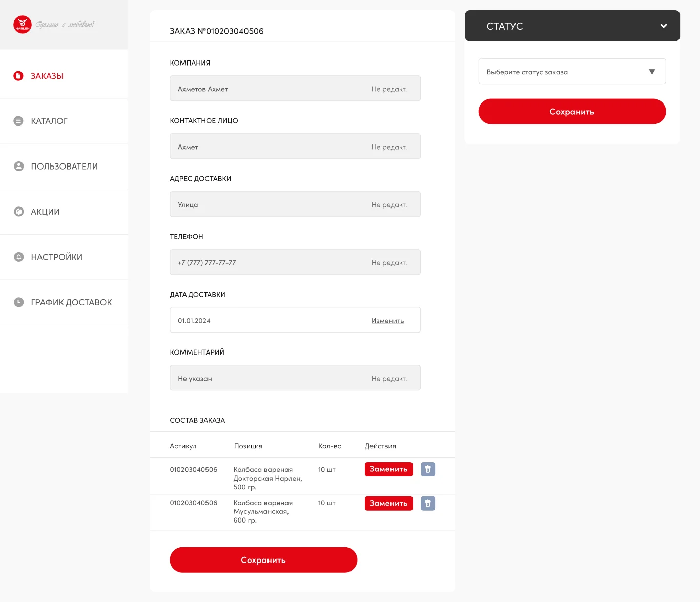
Task: Click the red ЗАКАЗЫ sidebar icon
Action: 18,76
